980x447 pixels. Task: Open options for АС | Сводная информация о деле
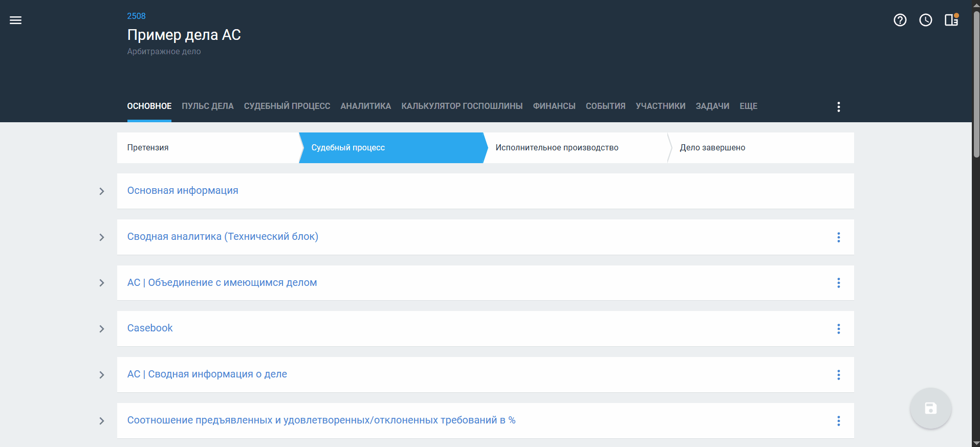click(838, 375)
